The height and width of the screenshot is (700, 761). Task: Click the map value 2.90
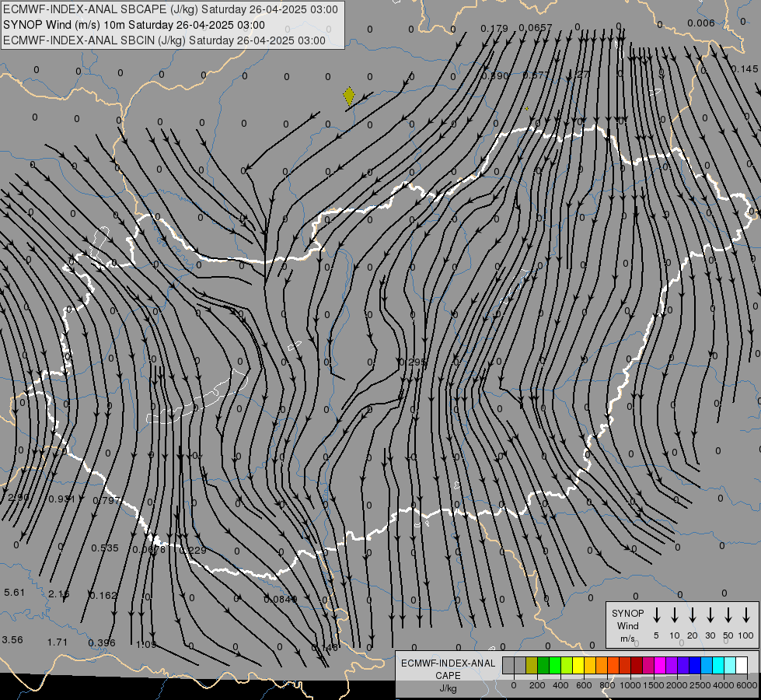[x=19, y=498]
